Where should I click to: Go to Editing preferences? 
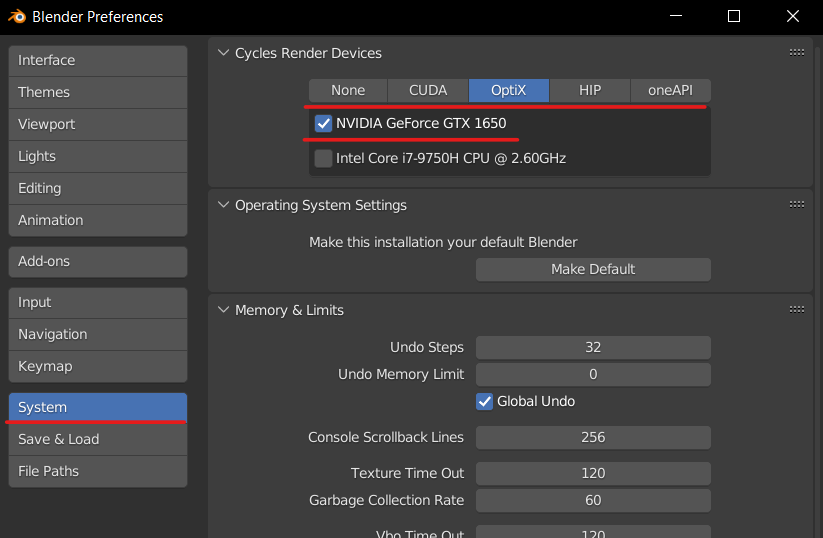(98, 188)
